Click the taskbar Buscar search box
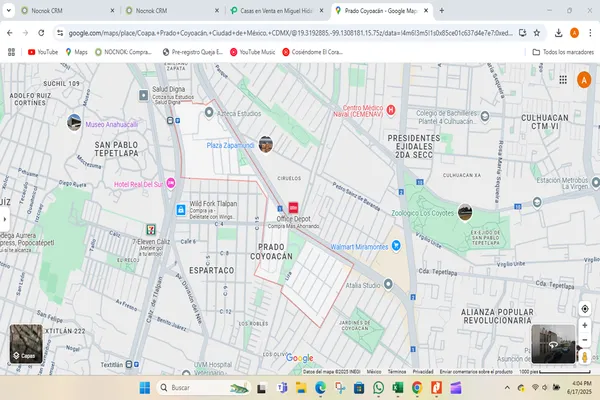 204,388
